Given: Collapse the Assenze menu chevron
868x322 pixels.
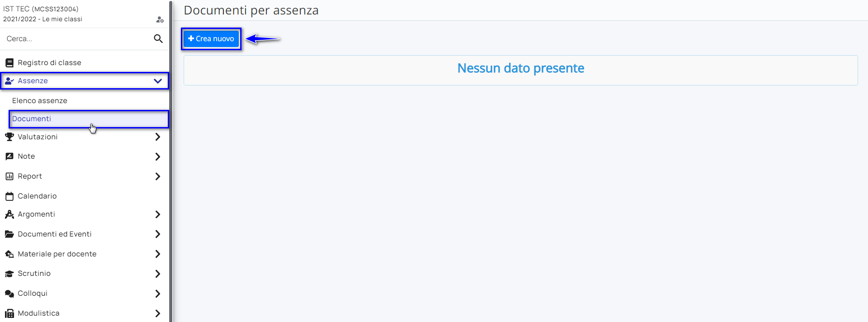Looking at the screenshot, I should click(x=158, y=81).
